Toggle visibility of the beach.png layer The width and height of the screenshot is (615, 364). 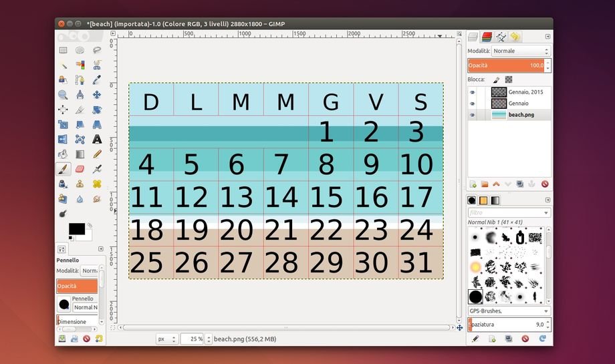coord(473,115)
